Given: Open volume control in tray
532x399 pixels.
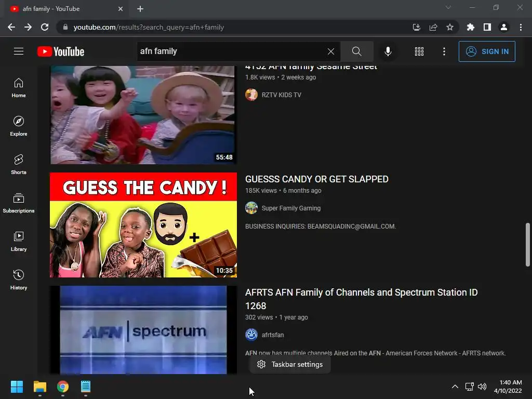Looking at the screenshot, I should pos(482,387).
